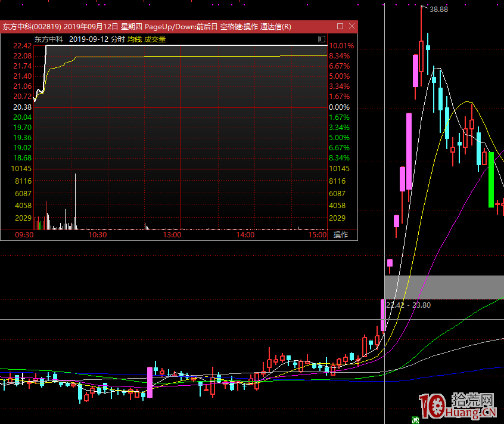Select the 成交量 legend label
The image size is (504, 424).
tap(155, 39)
